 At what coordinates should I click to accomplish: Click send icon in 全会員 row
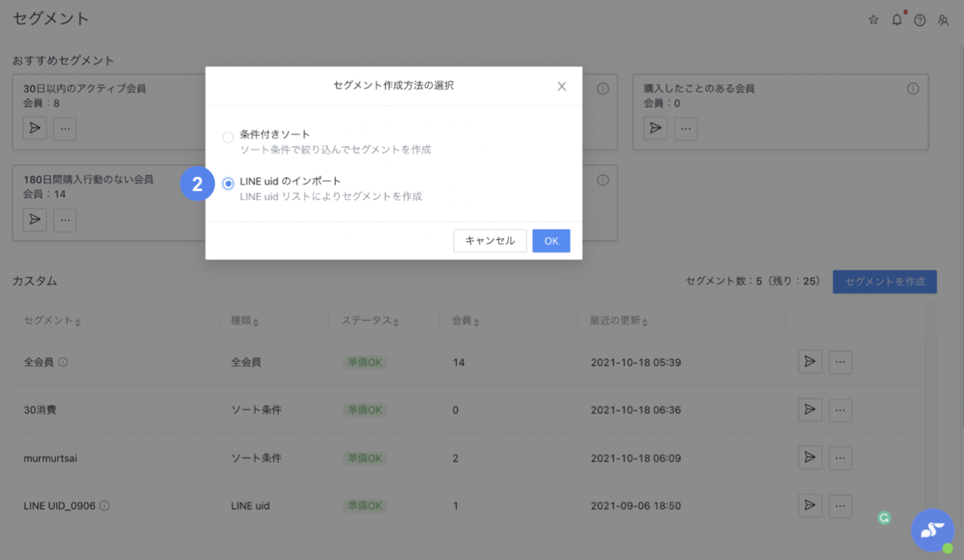coord(810,361)
